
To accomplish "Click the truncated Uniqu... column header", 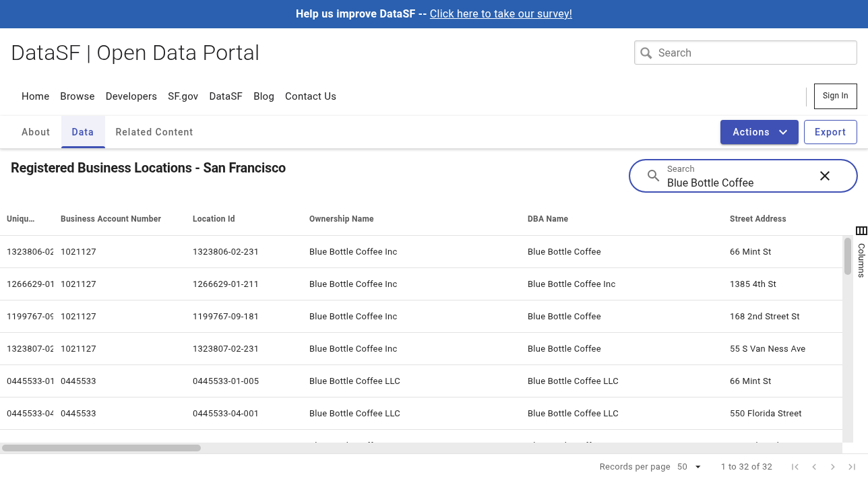I will coord(20,219).
